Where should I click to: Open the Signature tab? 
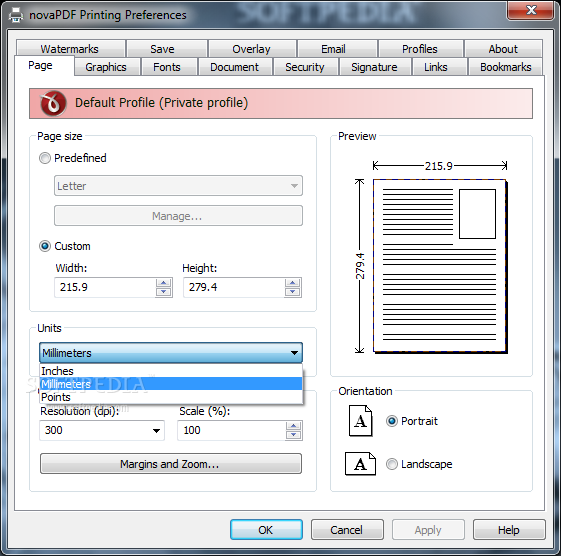375,67
